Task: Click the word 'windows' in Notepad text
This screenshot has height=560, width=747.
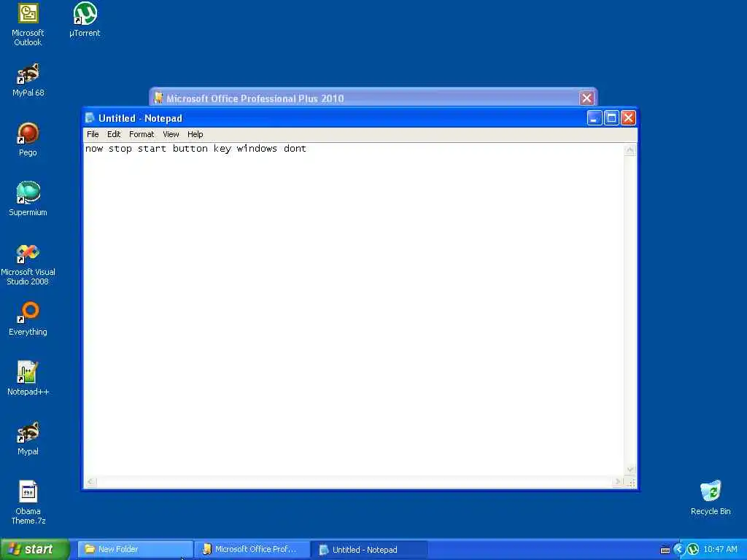Action: tap(257, 149)
